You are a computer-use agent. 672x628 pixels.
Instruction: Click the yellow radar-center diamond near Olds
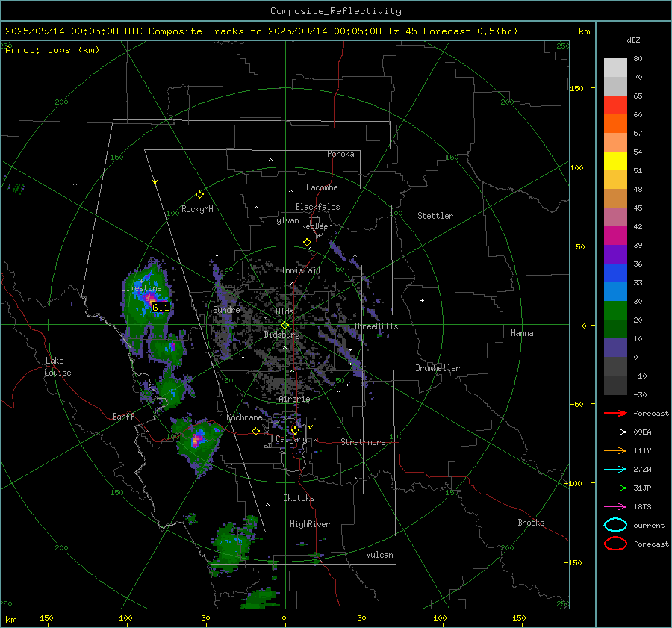284,326
